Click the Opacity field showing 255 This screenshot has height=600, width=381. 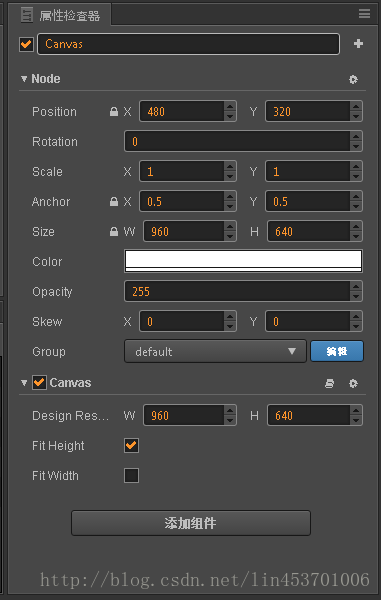[243, 292]
